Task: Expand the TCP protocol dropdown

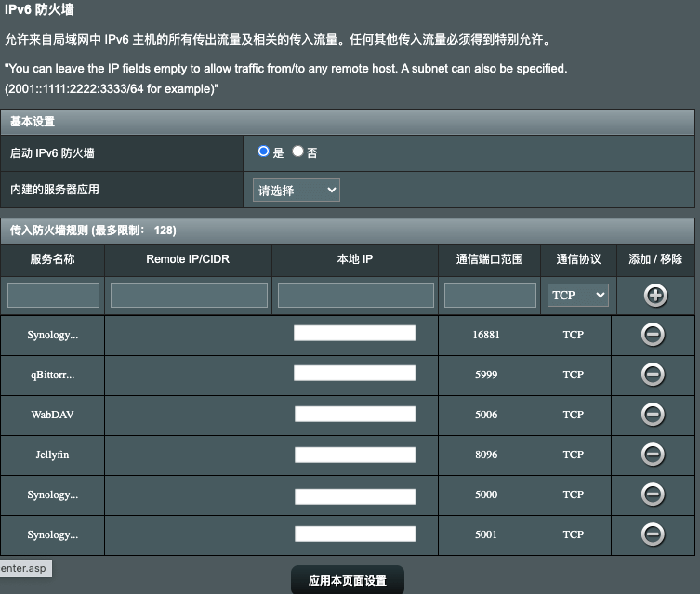Action: (578, 295)
